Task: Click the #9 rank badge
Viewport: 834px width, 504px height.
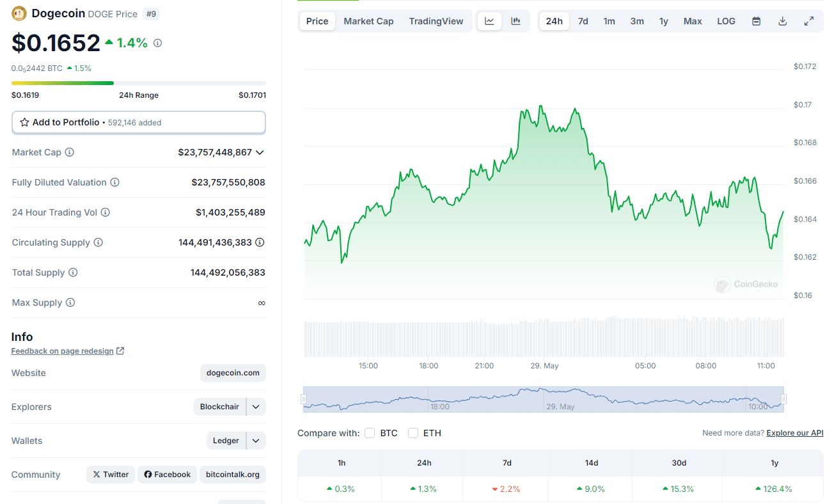Action: [151, 13]
